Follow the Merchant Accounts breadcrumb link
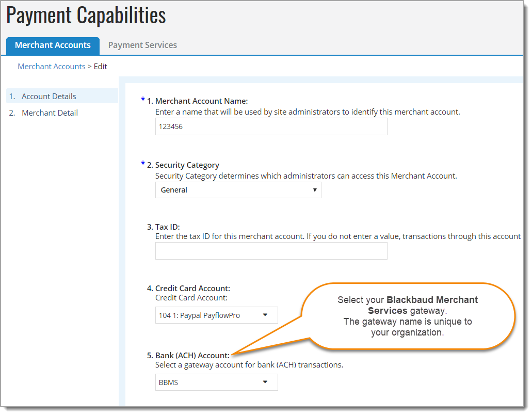The height and width of the screenshot is (415, 532). tap(52, 67)
